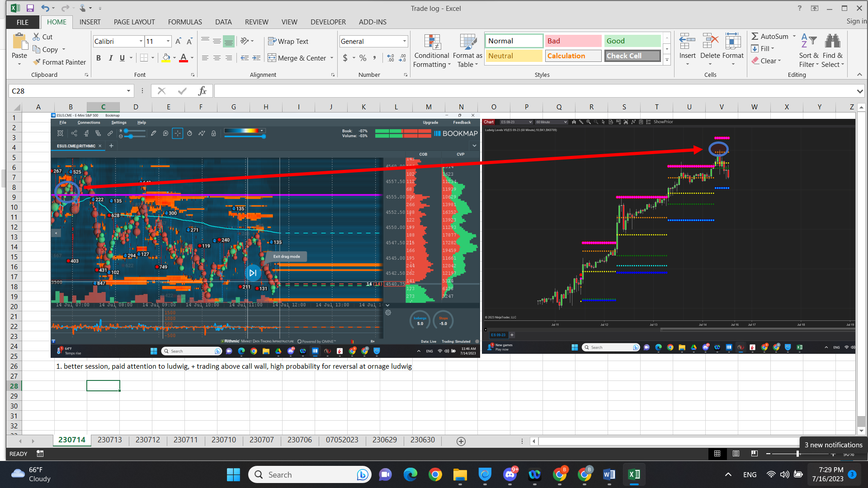
Task: Toggle Bold formatting button
Action: click(x=99, y=58)
